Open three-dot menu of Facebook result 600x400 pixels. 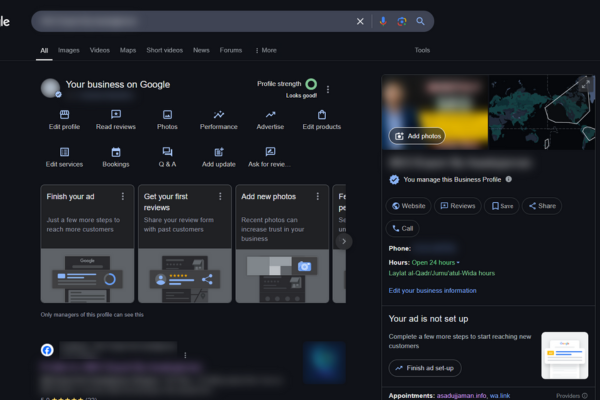pos(185,355)
